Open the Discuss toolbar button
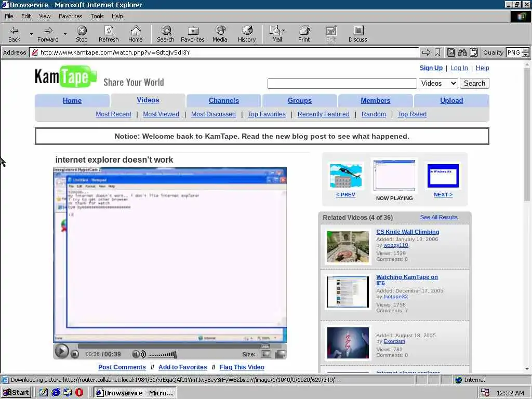The width and height of the screenshot is (532, 399). tap(357, 34)
